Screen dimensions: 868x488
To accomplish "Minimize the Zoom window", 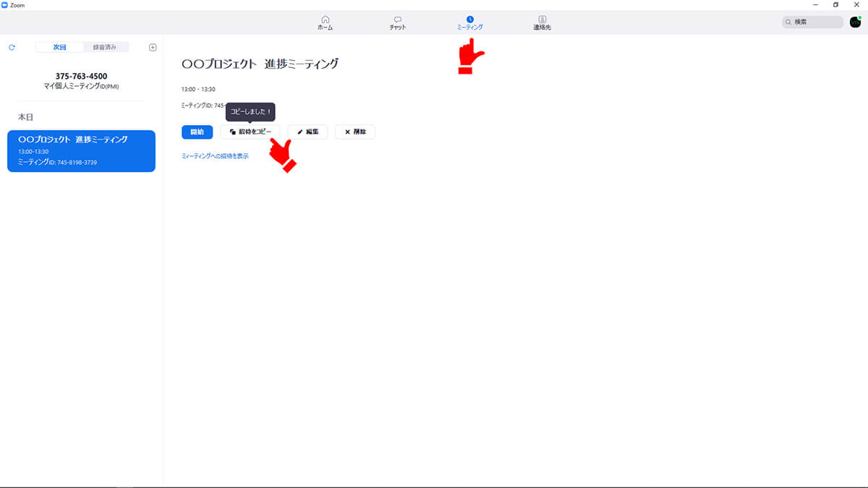I will point(814,4).
